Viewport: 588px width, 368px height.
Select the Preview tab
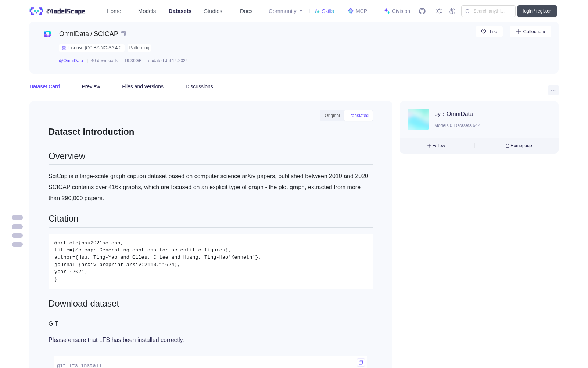pyautogui.click(x=91, y=86)
